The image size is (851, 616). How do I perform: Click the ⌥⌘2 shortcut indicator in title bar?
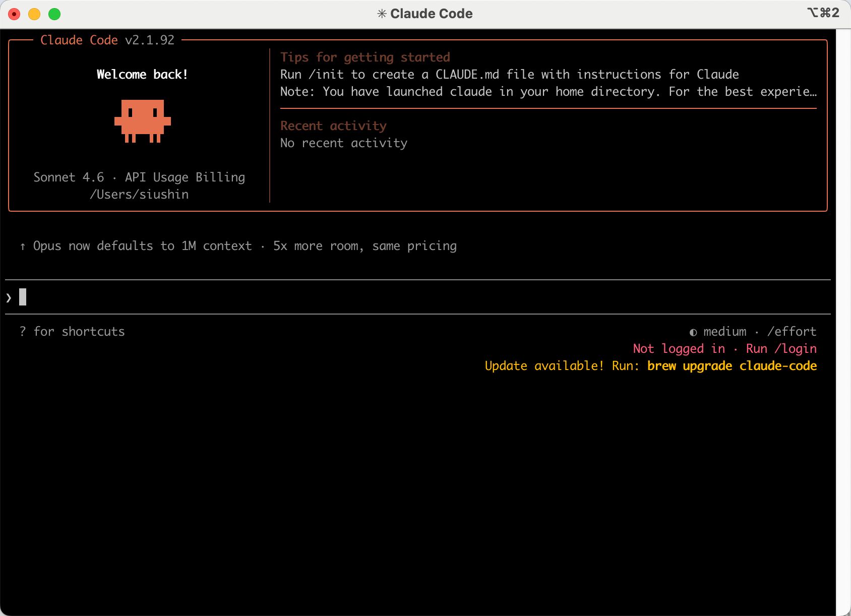[x=823, y=13]
